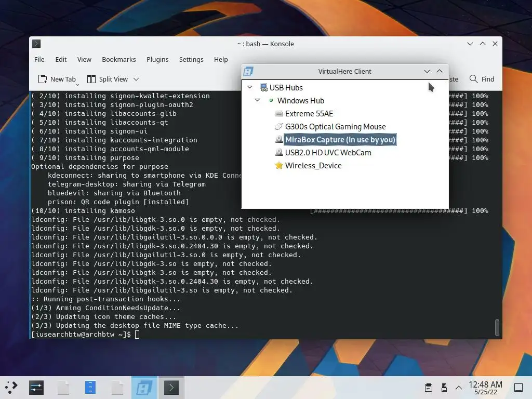Viewport: 532px width, 399px height.
Task: Click the terminal prompt line [iusearchbtw@archbtw ~]$
Action: pyautogui.click(x=81, y=334)
